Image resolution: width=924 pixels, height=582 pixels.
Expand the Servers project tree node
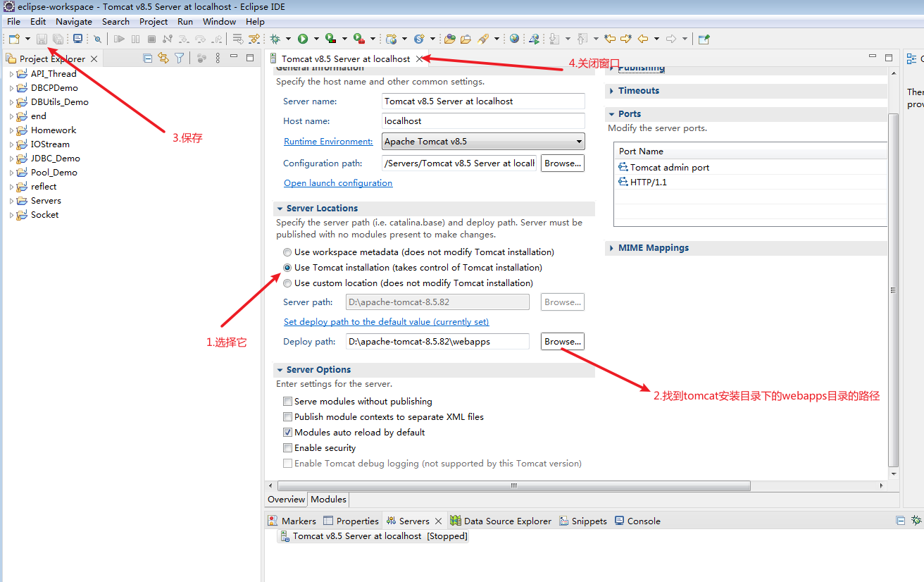pyautogui.click(x=11, y=201)
